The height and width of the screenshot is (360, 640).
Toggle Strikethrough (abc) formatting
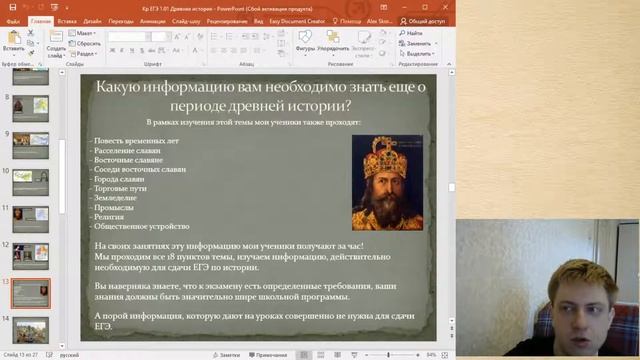(151, 50)
